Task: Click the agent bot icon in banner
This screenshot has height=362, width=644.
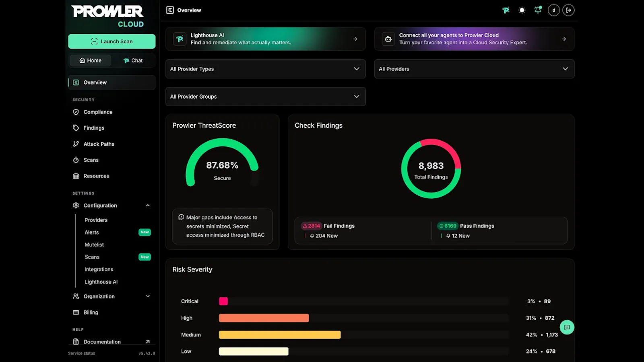Action: [x=388, y=39]
